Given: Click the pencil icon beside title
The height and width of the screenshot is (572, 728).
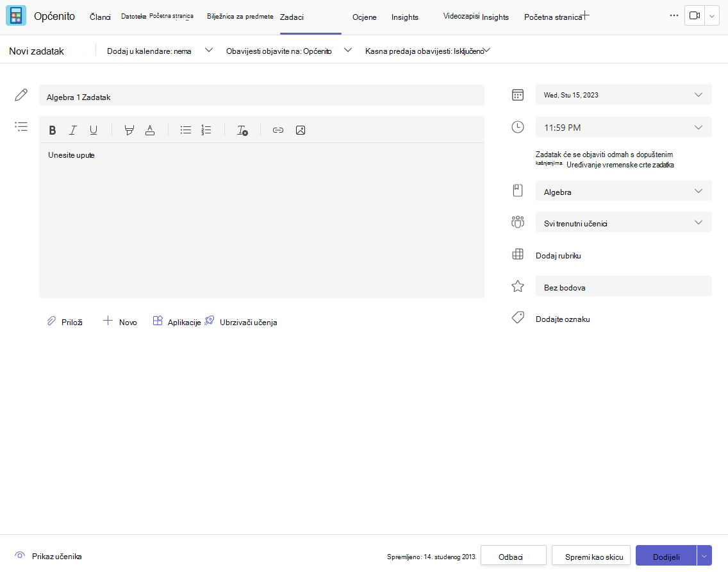Looking at the screenshot, I should tap(21, 95).
